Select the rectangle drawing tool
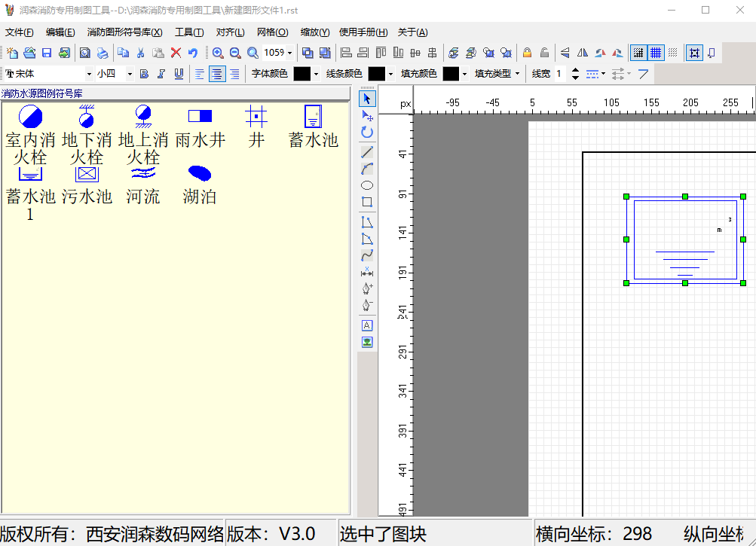756x546 pixels. click(x=367, y=202)
